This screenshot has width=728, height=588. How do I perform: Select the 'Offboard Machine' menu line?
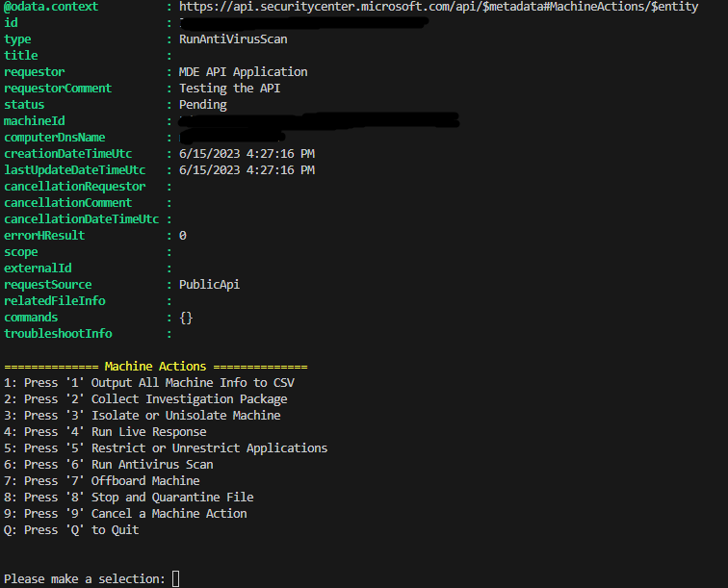(x=102, y=481)
